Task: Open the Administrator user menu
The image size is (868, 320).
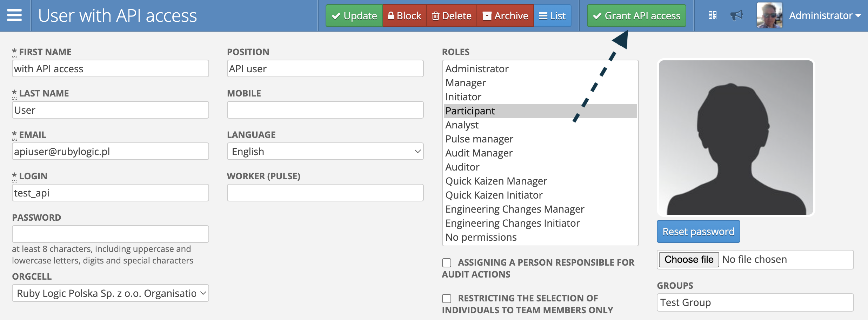Action: click(824, 15)
